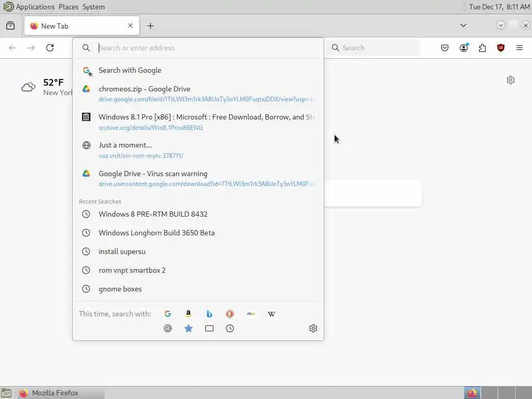This screenshot has height=399, width=532.
Task: Open the Firefox hamburger menu
Action: click(x=519, y=48)
